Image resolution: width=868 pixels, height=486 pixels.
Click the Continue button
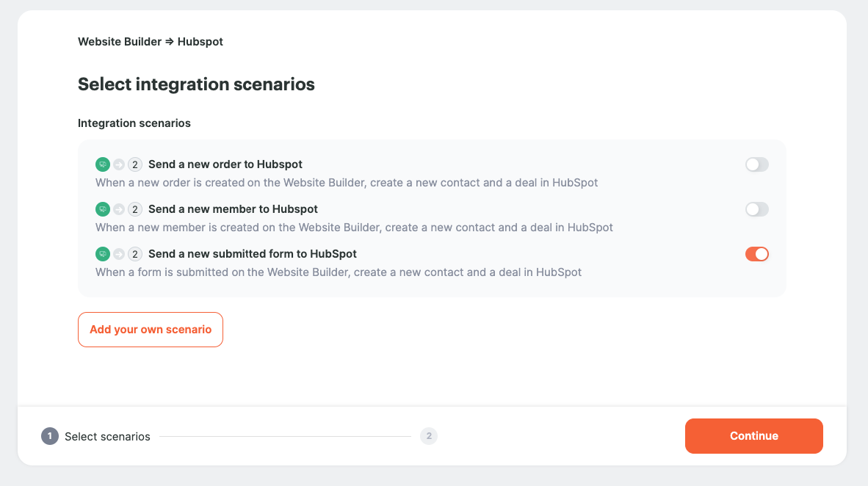tap(754, 436)
